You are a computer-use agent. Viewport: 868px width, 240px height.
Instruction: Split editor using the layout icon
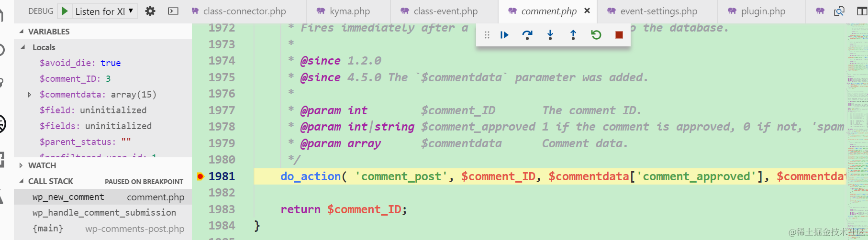pos(862,11)
